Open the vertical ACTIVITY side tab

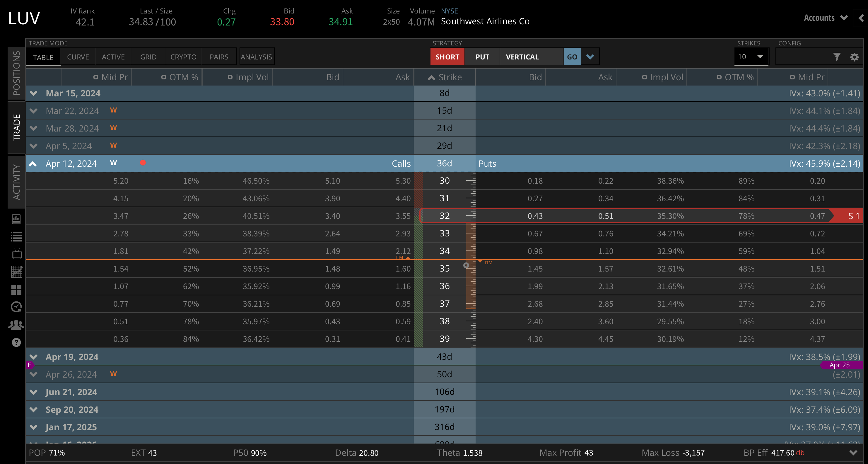(16, 182)
